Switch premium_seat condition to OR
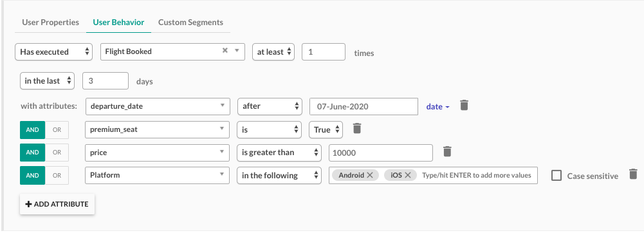 pos(57,130)
